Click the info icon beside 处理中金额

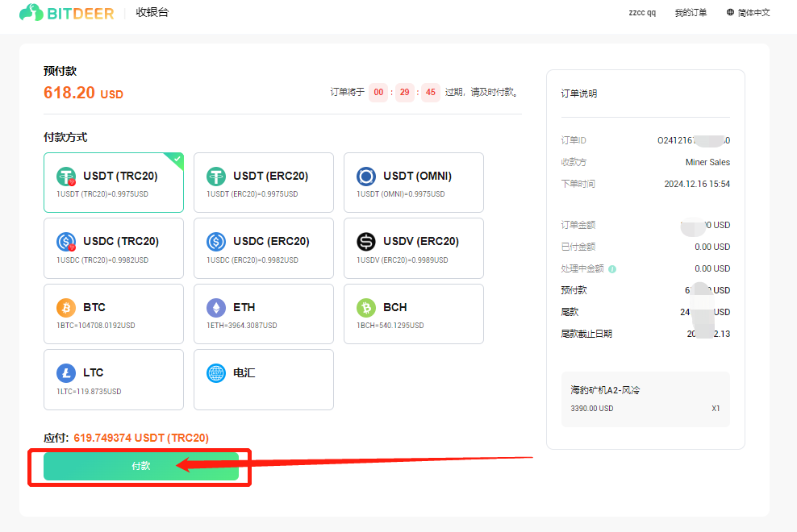[612, 269]
